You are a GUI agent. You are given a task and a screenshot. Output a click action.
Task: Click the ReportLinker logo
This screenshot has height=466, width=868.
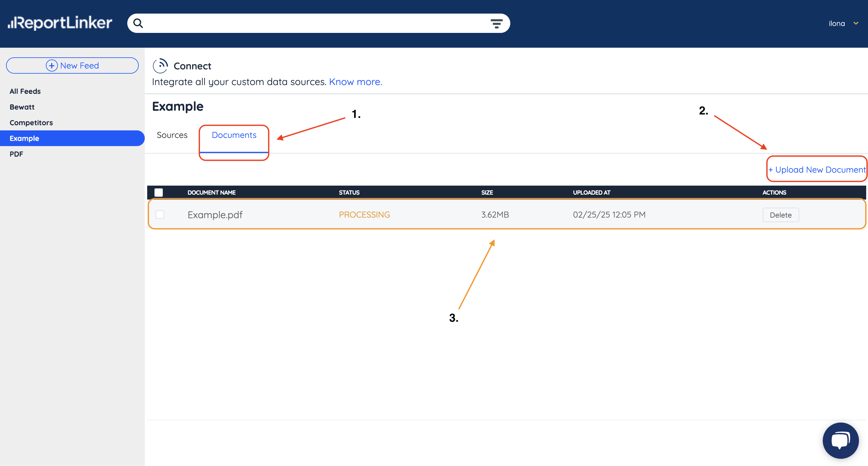[60, 23]
